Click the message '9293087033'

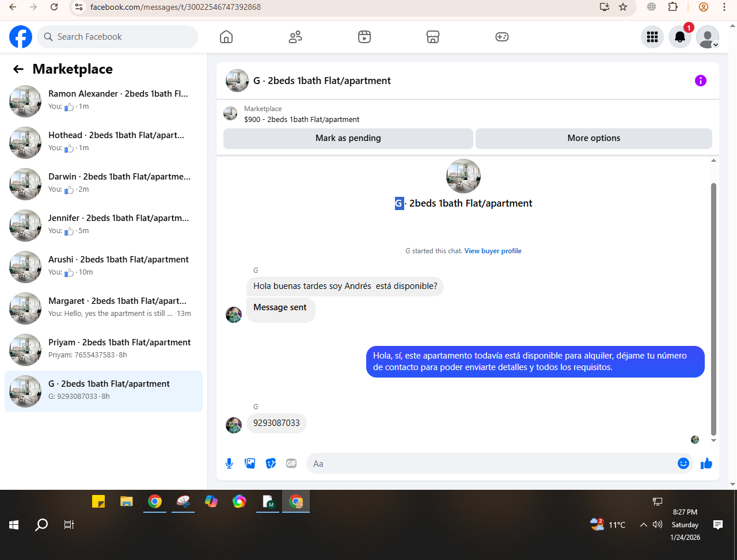coord(276,423)
